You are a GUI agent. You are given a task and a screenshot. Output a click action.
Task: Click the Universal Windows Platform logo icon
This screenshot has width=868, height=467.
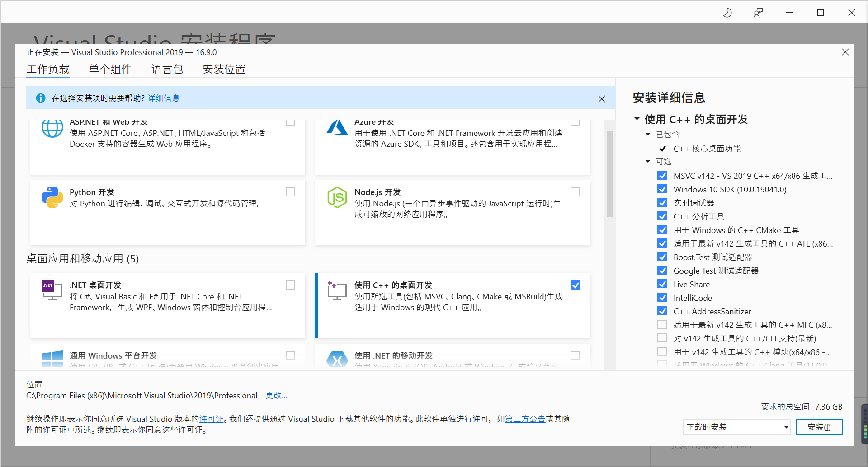click(x=52, y=359)
